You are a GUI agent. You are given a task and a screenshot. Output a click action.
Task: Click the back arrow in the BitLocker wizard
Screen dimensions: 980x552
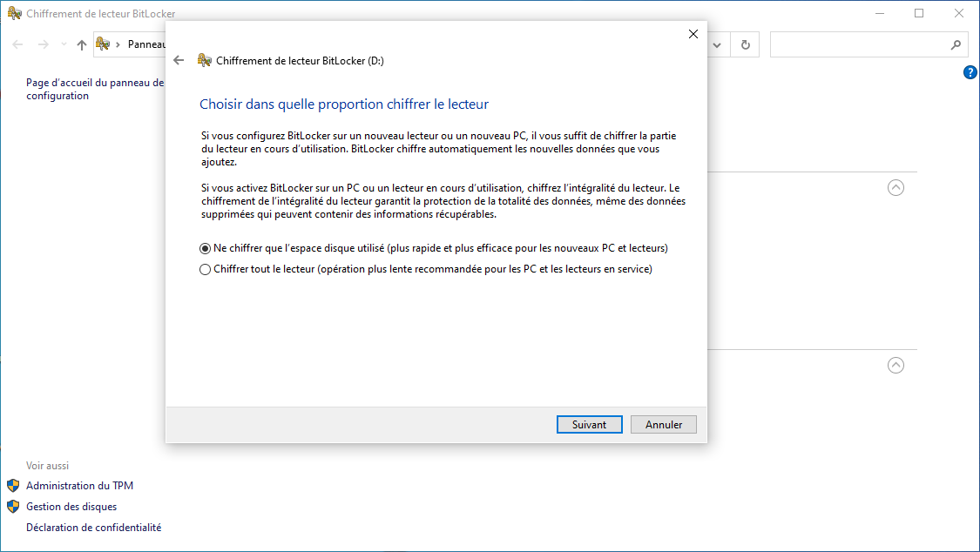(179, 60)
